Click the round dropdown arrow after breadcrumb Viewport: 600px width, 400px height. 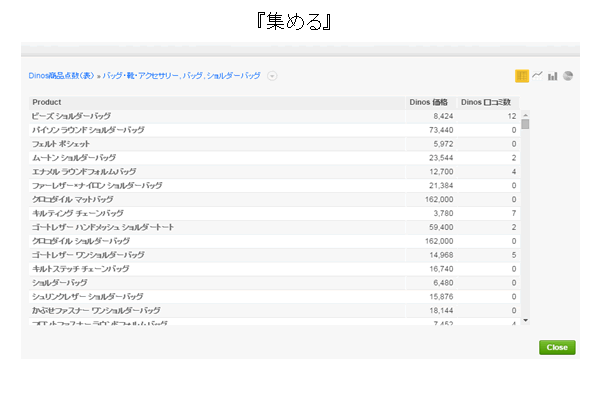click(x=272, y=75)
